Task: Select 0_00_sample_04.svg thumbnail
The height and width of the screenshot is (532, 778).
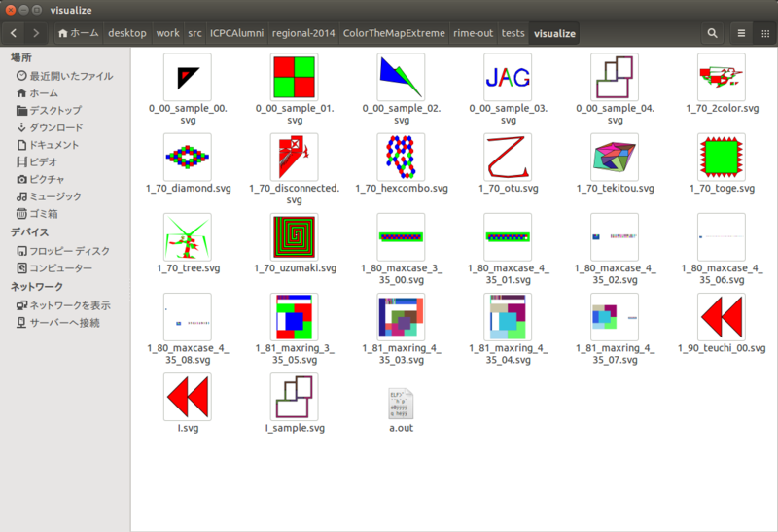Action: coord(615,77)
